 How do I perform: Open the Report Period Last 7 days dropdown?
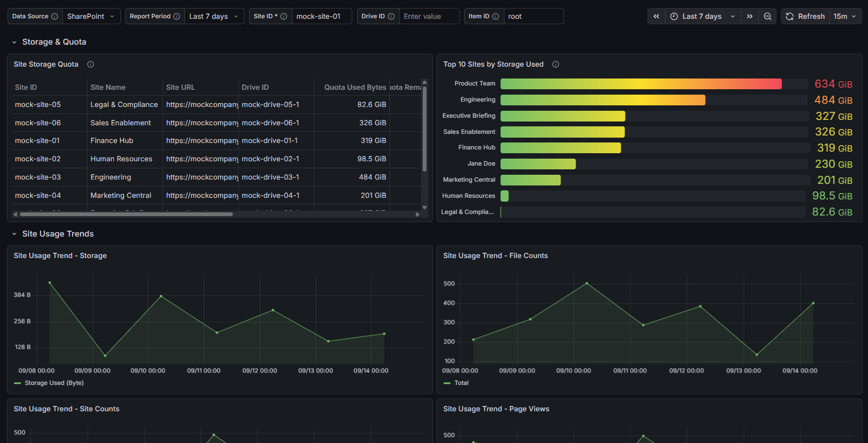214,16
